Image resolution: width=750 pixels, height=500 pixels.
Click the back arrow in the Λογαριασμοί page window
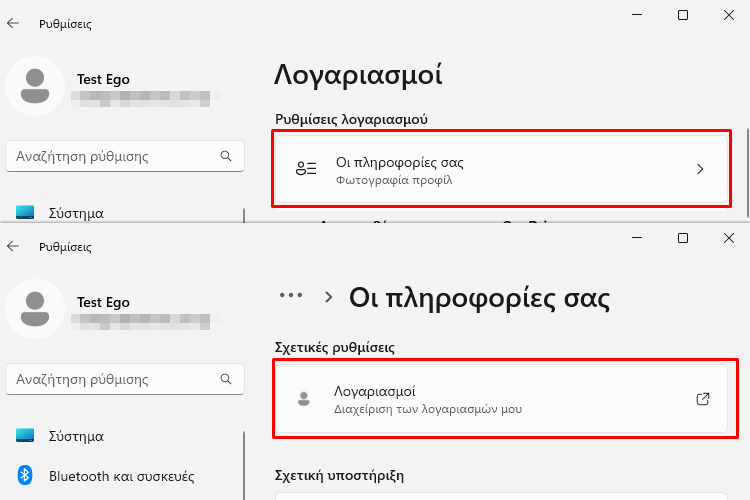(13, 23)
